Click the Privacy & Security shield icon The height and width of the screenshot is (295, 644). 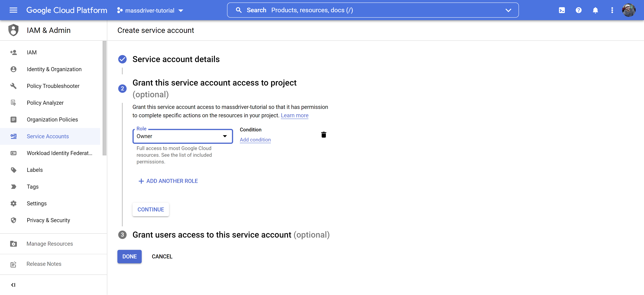13,220
